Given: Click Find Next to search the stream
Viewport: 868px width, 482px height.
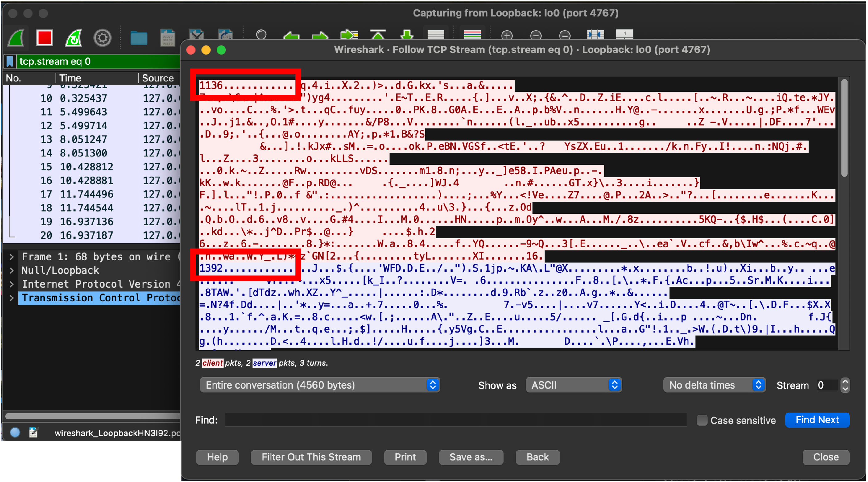Looking at the screenshot, I should (817, 420).
